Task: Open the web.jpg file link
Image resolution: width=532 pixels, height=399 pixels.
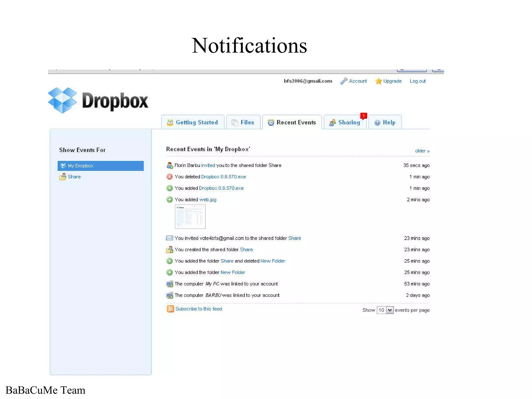Action: pos(208,199)
